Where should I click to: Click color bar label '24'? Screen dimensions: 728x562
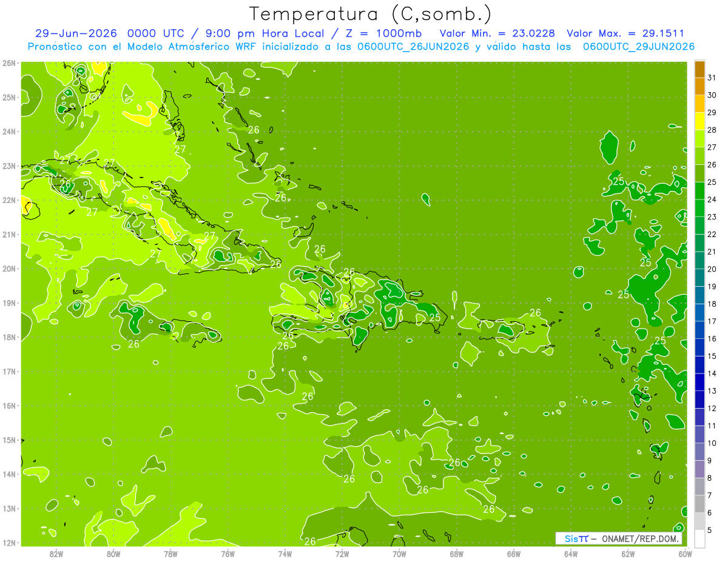[x=712, y=199]
